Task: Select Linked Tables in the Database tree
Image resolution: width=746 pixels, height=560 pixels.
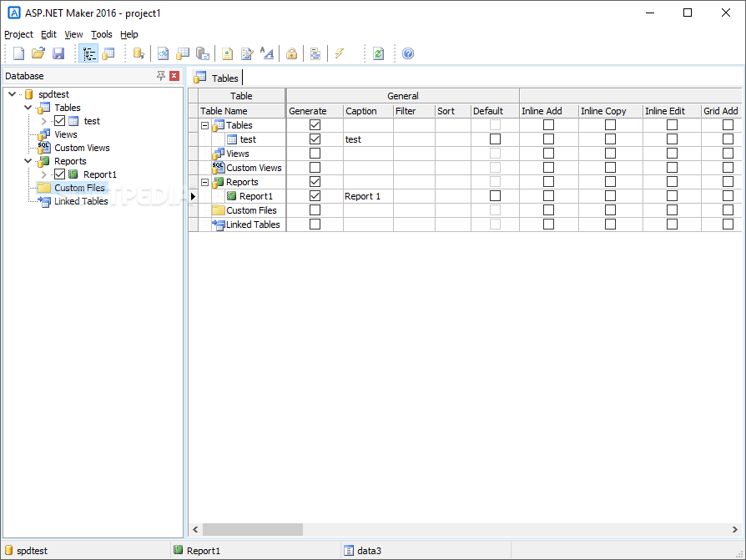Action: click(81, 201)
